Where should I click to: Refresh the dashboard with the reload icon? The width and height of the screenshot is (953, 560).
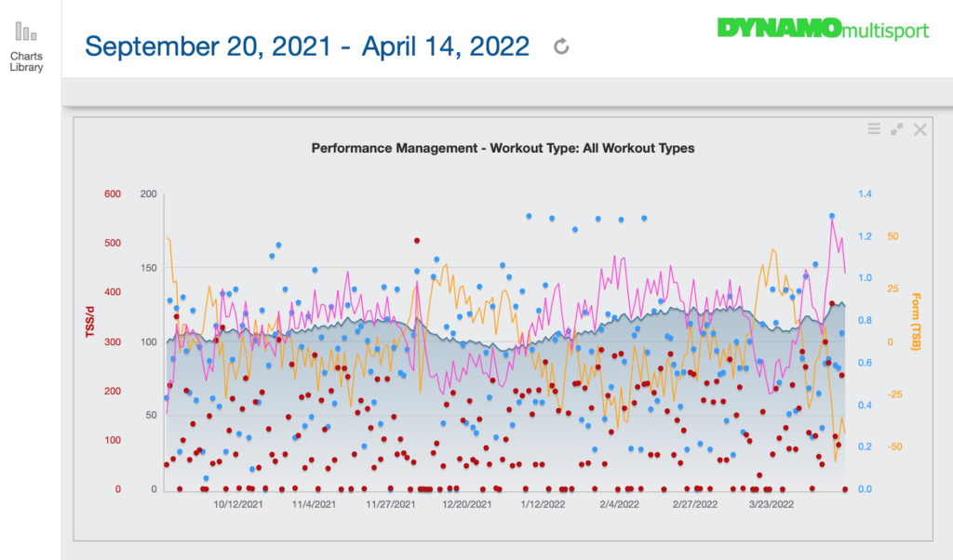coord(561,47)
